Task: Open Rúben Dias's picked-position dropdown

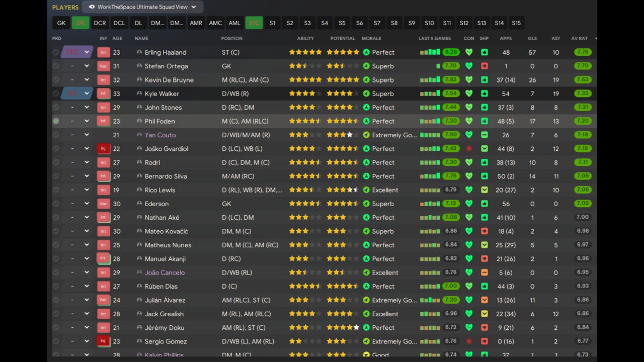Action: (77, 286)
